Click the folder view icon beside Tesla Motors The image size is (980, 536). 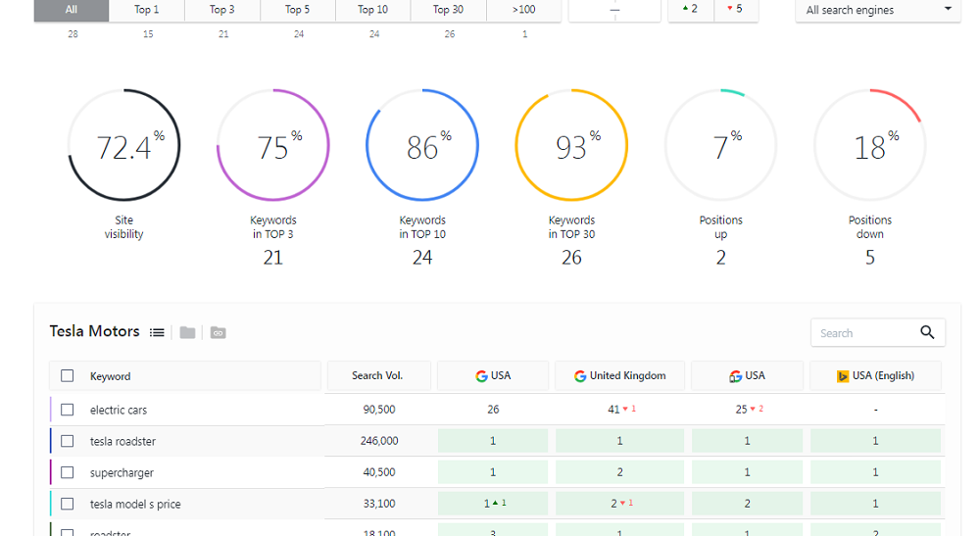pyautogui.click(x=187, y=332)
